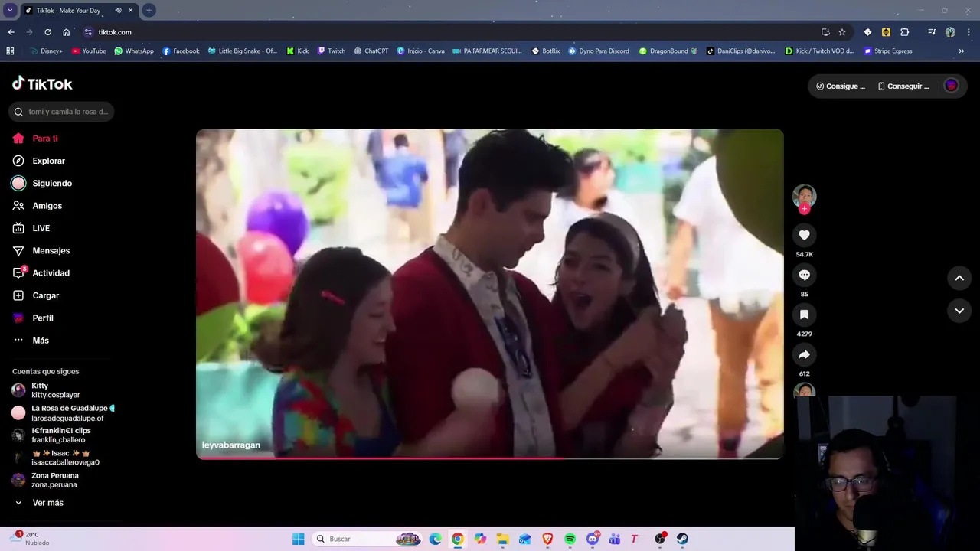Screen dimensions: 980x551
Task: Open the YouTube bookmark
Action: (89, 51)
